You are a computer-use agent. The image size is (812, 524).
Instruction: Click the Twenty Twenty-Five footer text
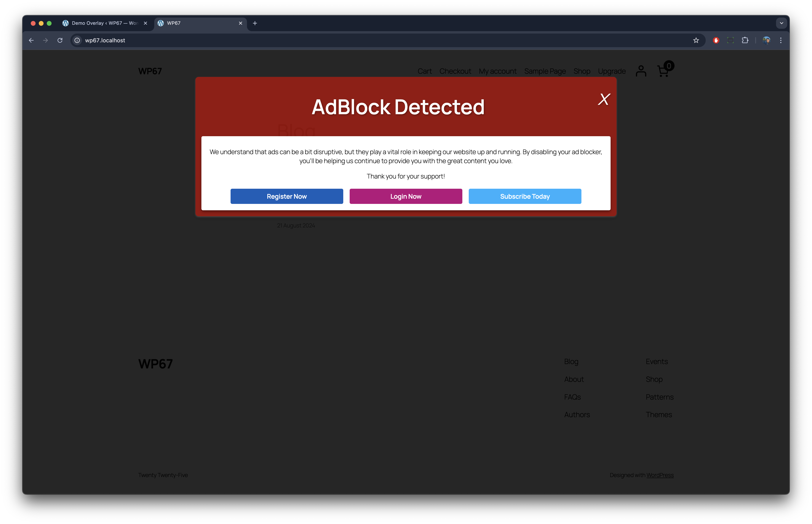163,475
